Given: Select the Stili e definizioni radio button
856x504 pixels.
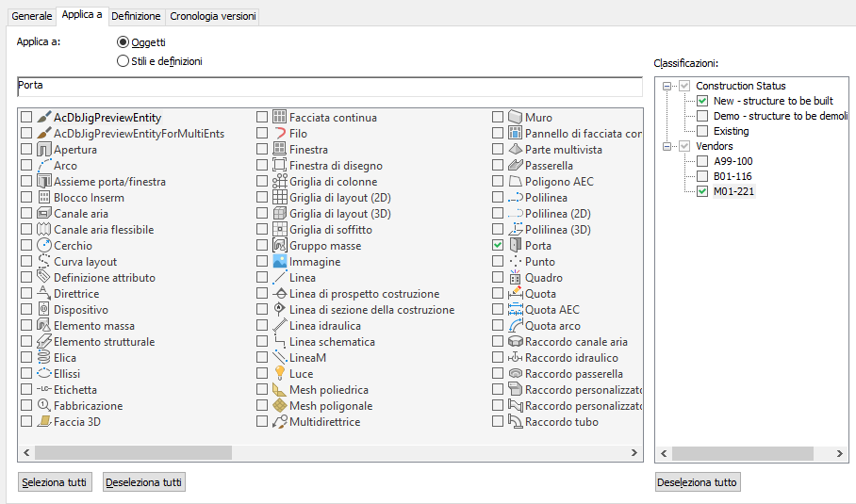Looking at the screenshot, I should click(123, 61).
